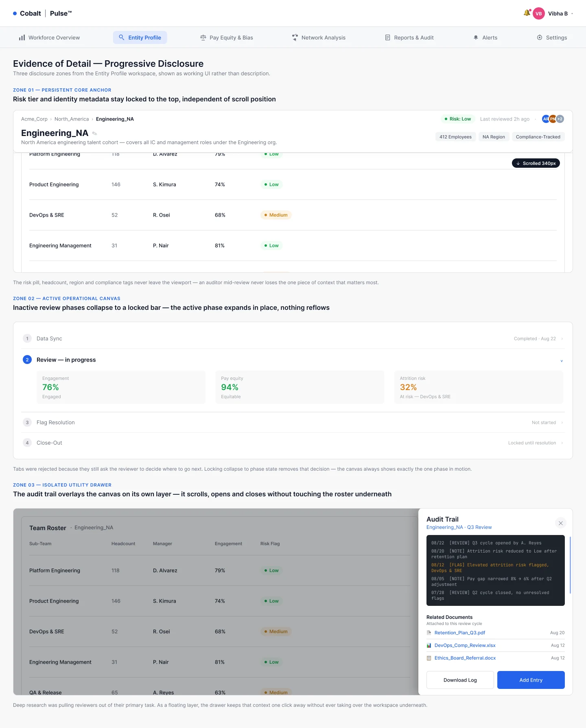Screen dimensions: 586x728
Task: Click the step 3 number badge
Action: click(x=27, y=422)
